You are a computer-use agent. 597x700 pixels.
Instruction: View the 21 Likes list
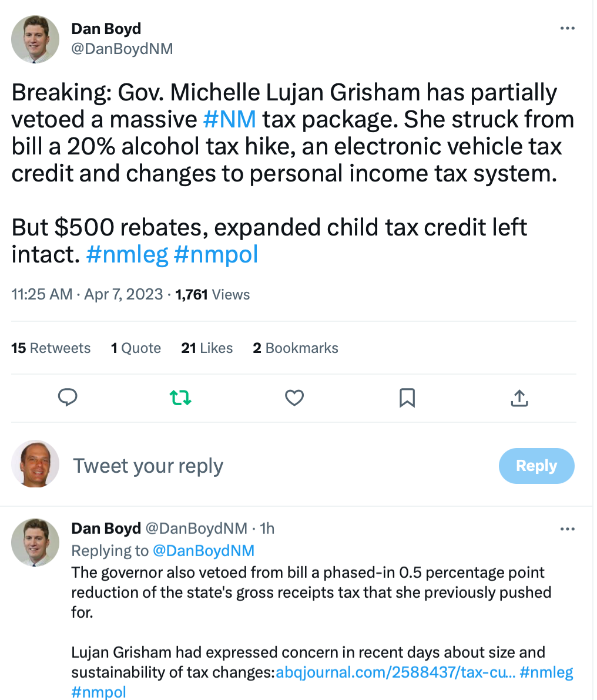tap(207, 348)
